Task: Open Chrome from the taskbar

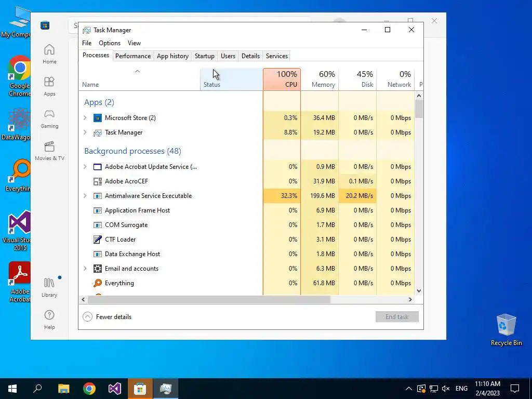Action: (x=89, y=389)
